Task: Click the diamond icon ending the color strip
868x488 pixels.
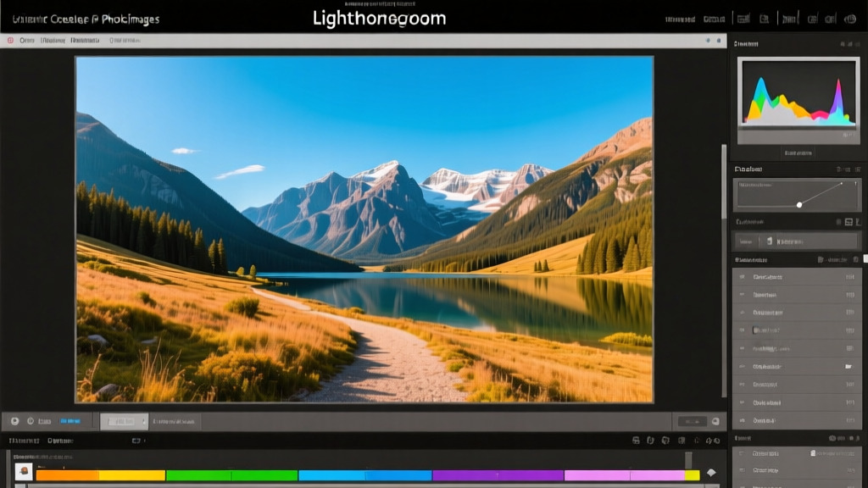Action: click(711, 473)
